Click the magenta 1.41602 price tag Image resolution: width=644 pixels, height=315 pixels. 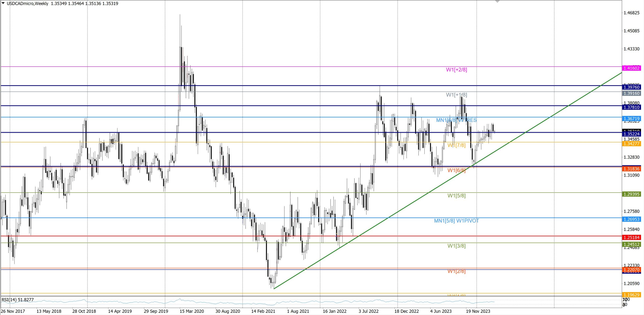pyautogui.click(x=631, y=68)
